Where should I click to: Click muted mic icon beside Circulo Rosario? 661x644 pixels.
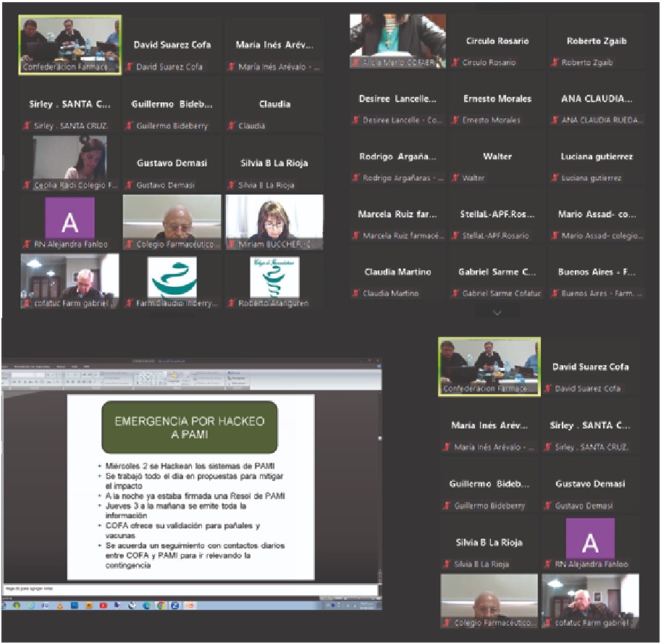[455, 62]
